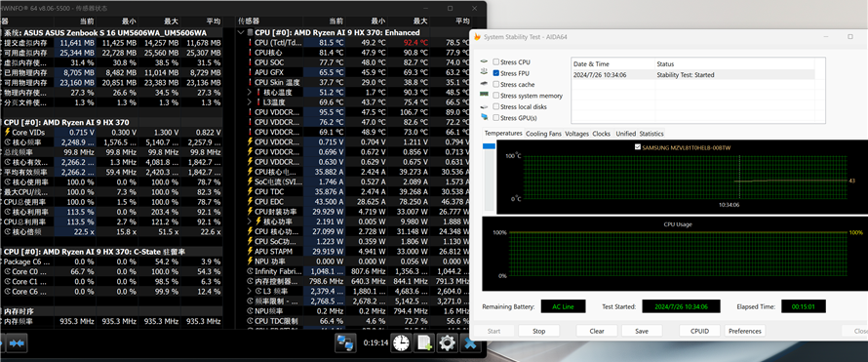
Task: Click the monitor icon beside Stress GPU(s)
Action: point(485,117)
